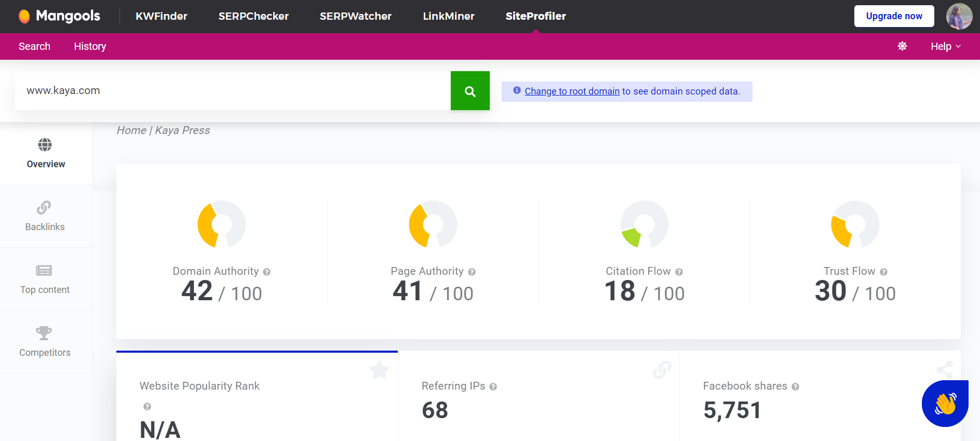Click Facebook shares help question icon
Screen dimensions: 980x441
tap(795, 386)
